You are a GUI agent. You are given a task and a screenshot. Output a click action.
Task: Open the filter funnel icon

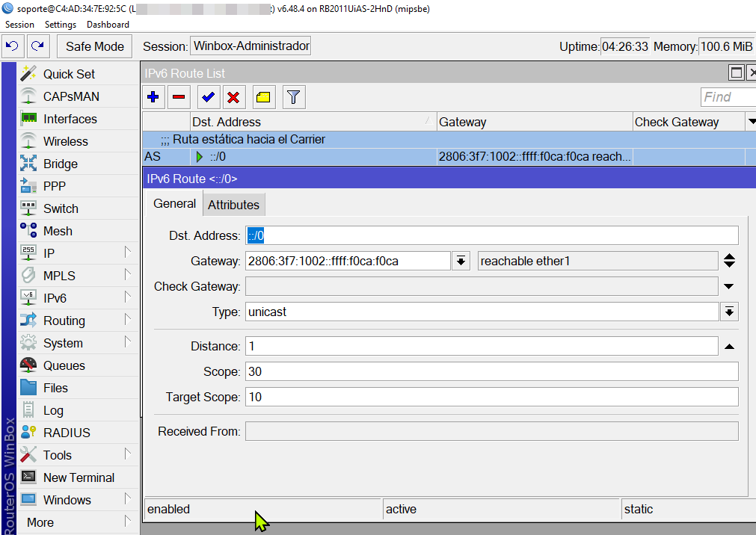click(294, 97)
